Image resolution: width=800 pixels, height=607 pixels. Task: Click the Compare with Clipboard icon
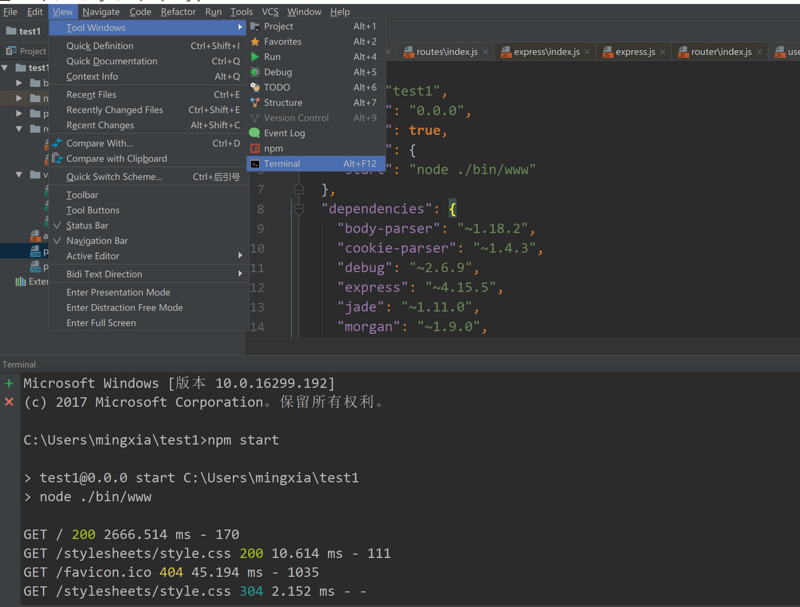coord(57,158)
